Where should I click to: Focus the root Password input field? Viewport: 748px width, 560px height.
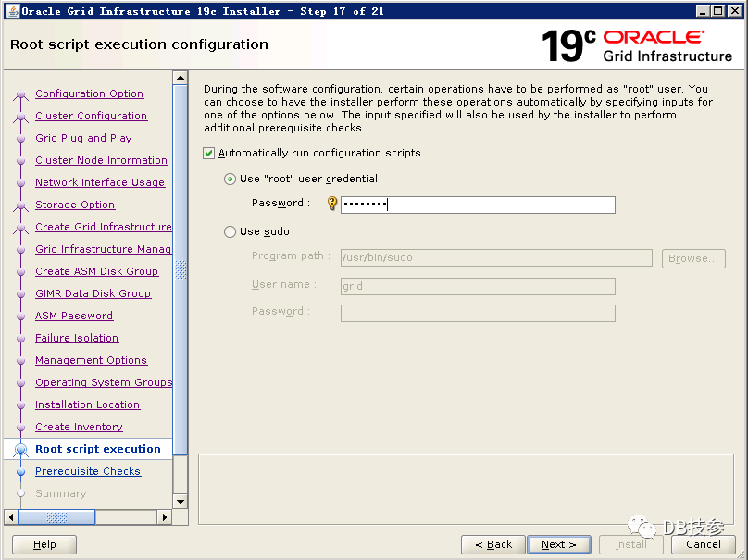tap(478, 205)
